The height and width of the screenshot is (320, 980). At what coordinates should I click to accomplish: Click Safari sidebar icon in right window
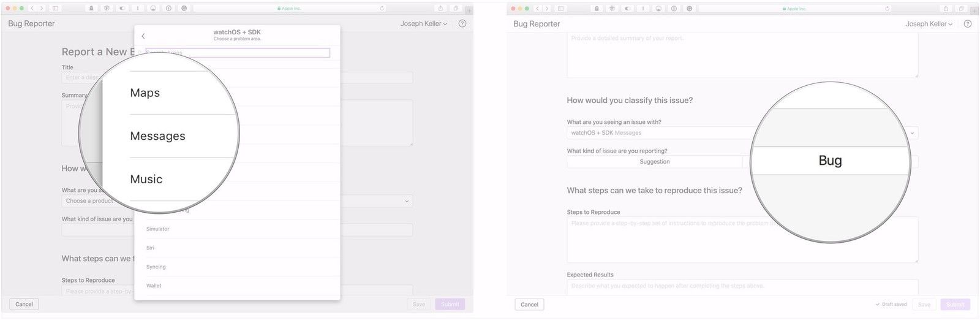click(560, 9)
